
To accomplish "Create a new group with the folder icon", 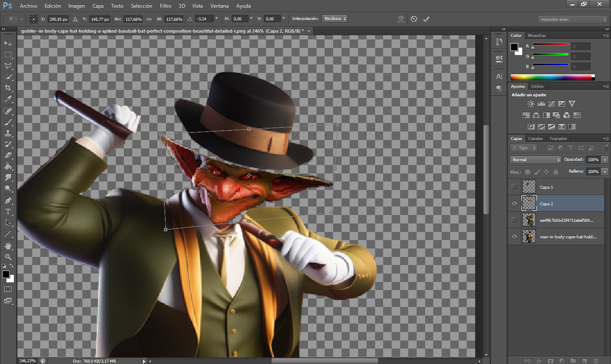I will tap(573, 361).
